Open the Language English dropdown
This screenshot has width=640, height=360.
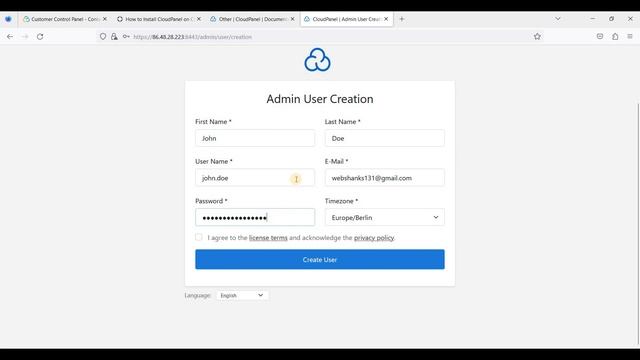[x=242, y=295]
